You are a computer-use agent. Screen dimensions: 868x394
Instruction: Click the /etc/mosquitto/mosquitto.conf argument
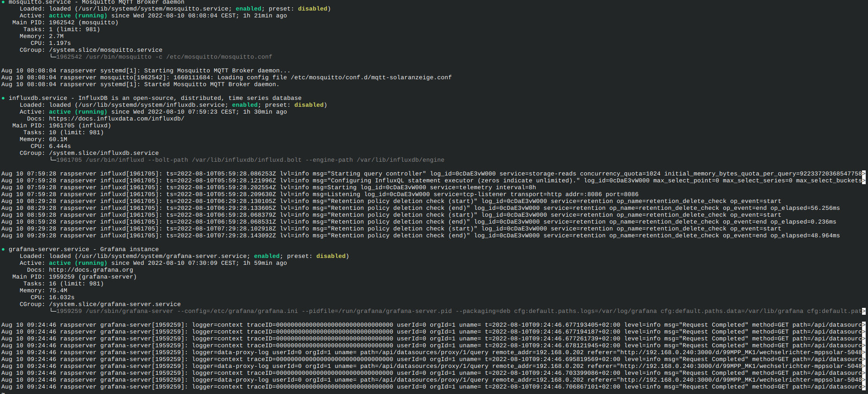[219, 57]
